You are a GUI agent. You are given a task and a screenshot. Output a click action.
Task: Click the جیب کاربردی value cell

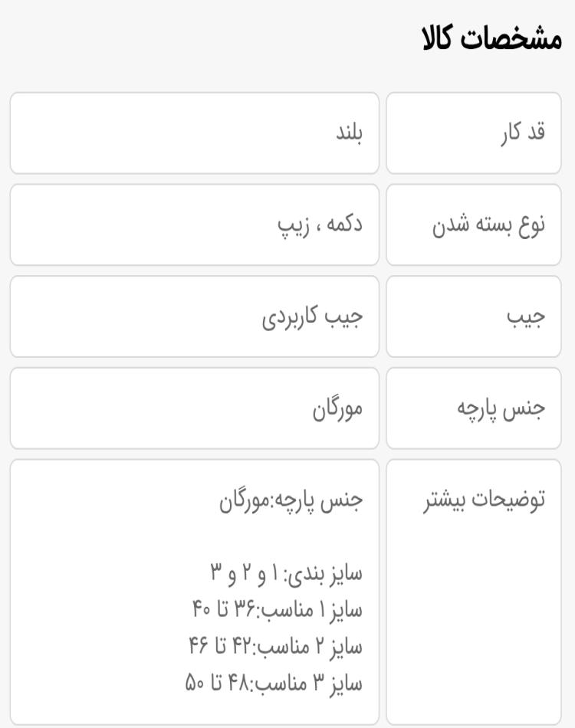(195, 316)
